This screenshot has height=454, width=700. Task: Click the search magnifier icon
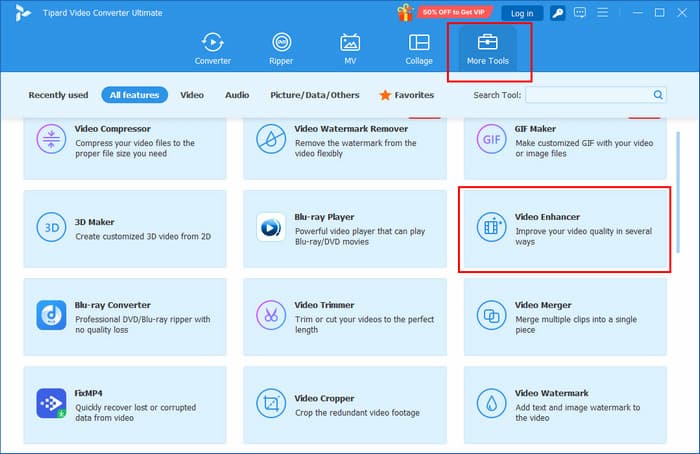click(x=658, y=95)
